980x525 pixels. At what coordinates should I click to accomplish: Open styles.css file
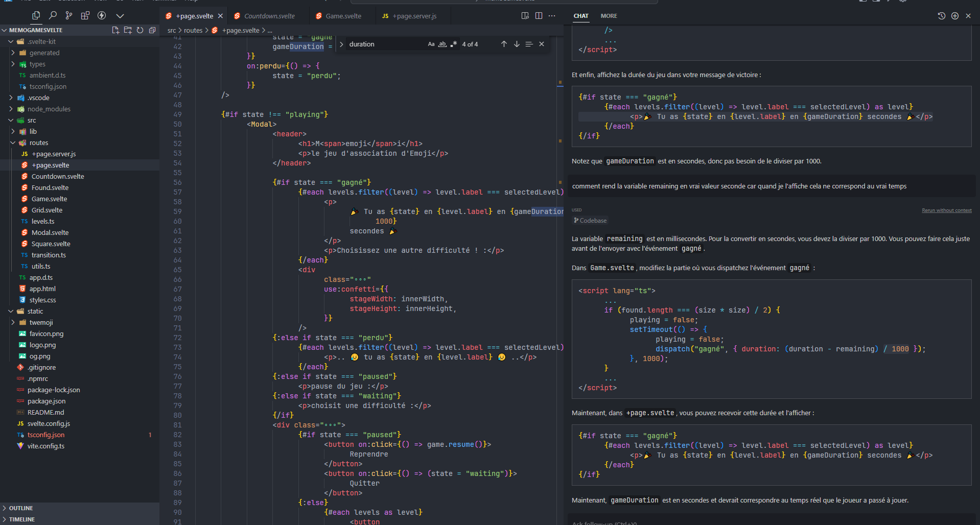coord(80,300)
